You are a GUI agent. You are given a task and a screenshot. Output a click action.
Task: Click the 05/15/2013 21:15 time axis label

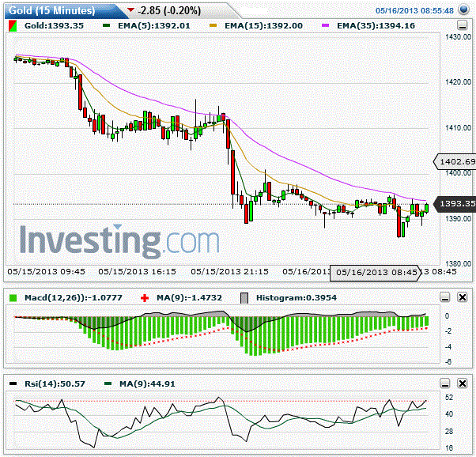(x=230, y=271)
